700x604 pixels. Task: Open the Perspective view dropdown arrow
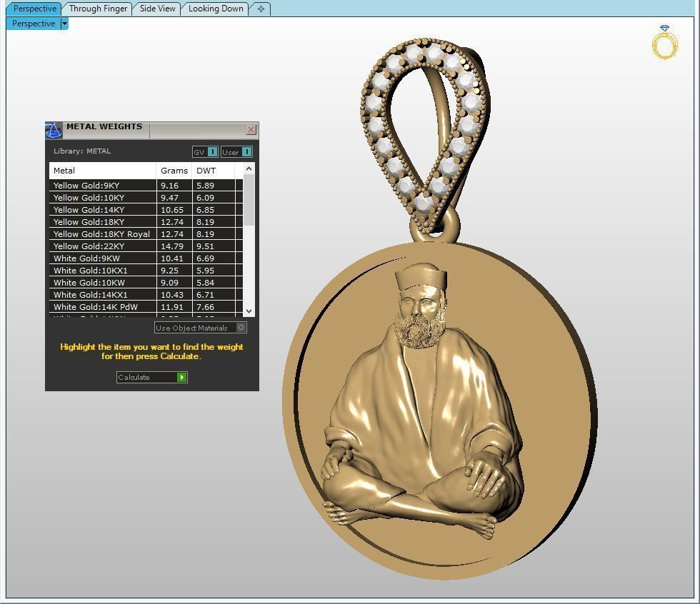[65, 24]
